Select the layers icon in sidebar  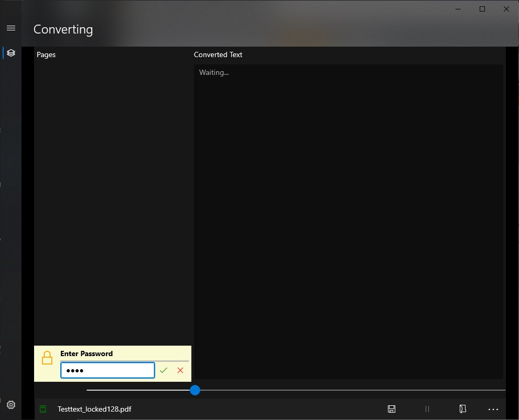click(11, 53)
